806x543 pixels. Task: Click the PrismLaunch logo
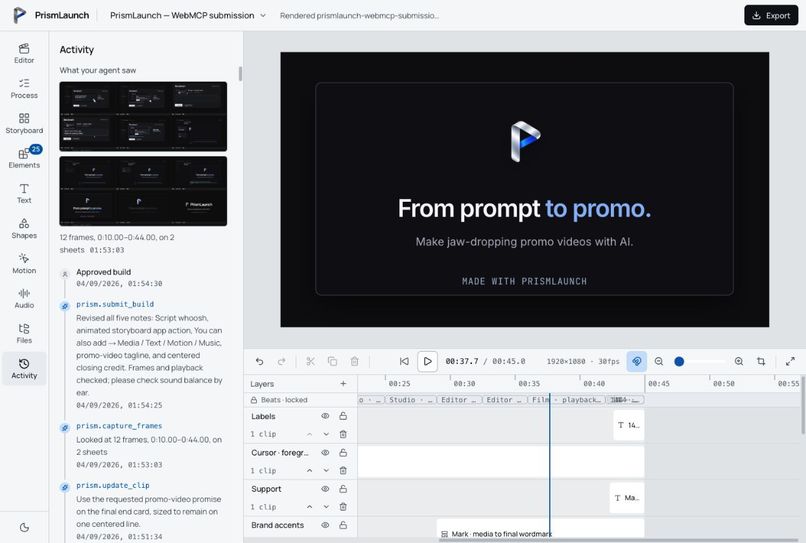[x=20, y=15]
